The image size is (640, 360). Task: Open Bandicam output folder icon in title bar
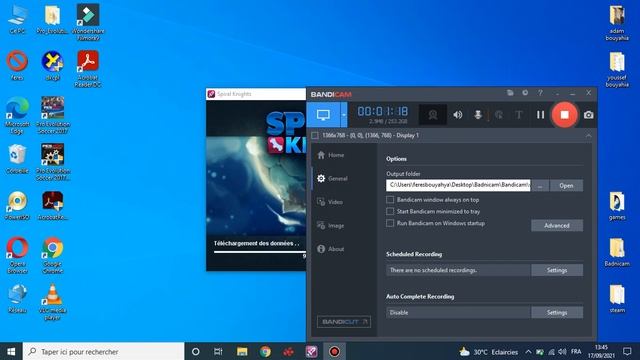[x=510, y=93]
